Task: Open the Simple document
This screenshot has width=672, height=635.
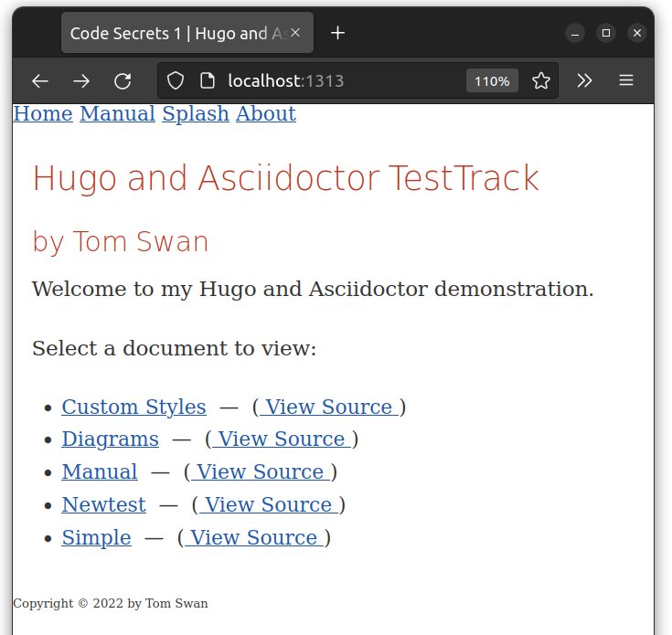Action: click(x=96, y=538)
